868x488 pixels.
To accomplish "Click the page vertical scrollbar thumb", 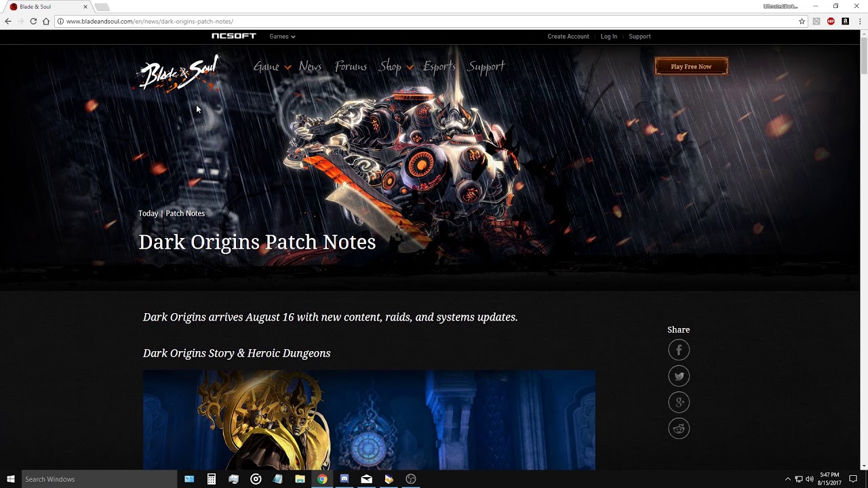I will [864, 56].
